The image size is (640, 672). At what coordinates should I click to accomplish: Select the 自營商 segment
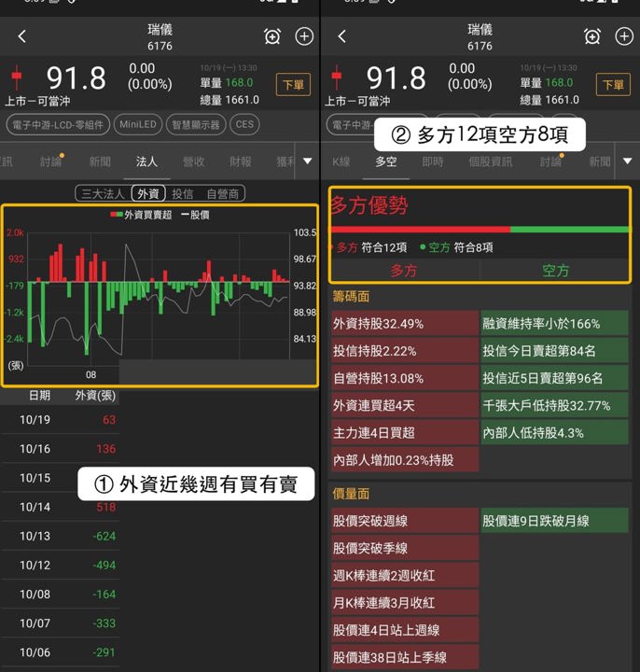pos(222,194)
